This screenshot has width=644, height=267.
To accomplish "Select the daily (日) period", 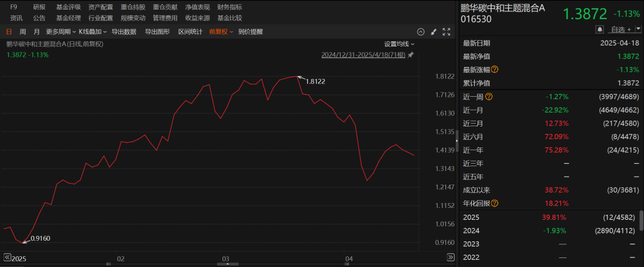I will point(9,32).
